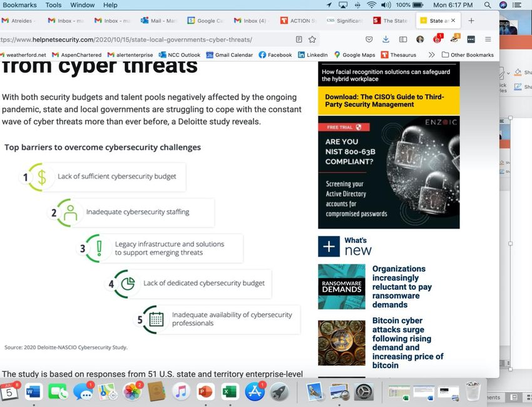Open the Bitcoin coins article thumbnail
The height and width of the screenshot is (407, 532).
(x=342, y=343)
